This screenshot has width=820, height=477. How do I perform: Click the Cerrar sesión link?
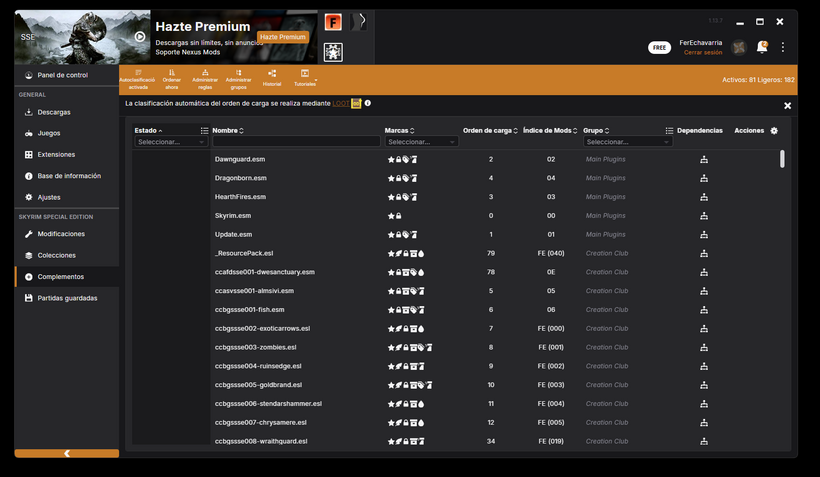(702, 52)
